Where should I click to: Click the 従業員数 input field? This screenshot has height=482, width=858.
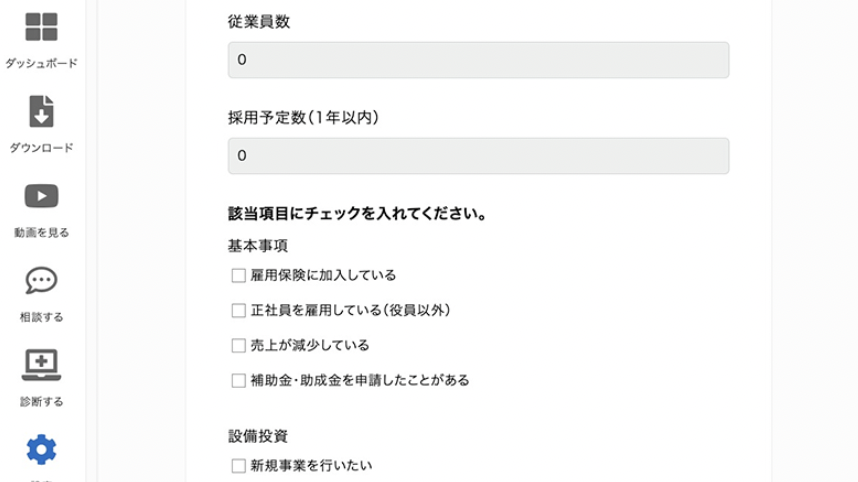pyautogui.click(x=478, y=60)
